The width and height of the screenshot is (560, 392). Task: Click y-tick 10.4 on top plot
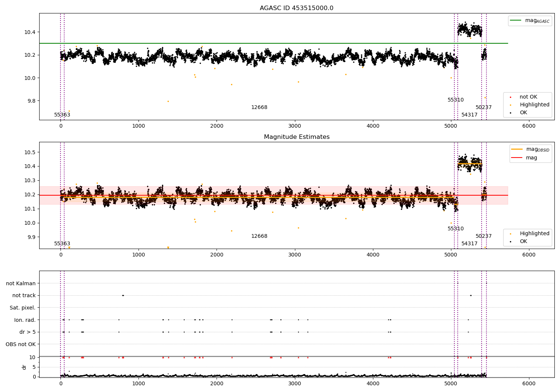pos(30,32)
